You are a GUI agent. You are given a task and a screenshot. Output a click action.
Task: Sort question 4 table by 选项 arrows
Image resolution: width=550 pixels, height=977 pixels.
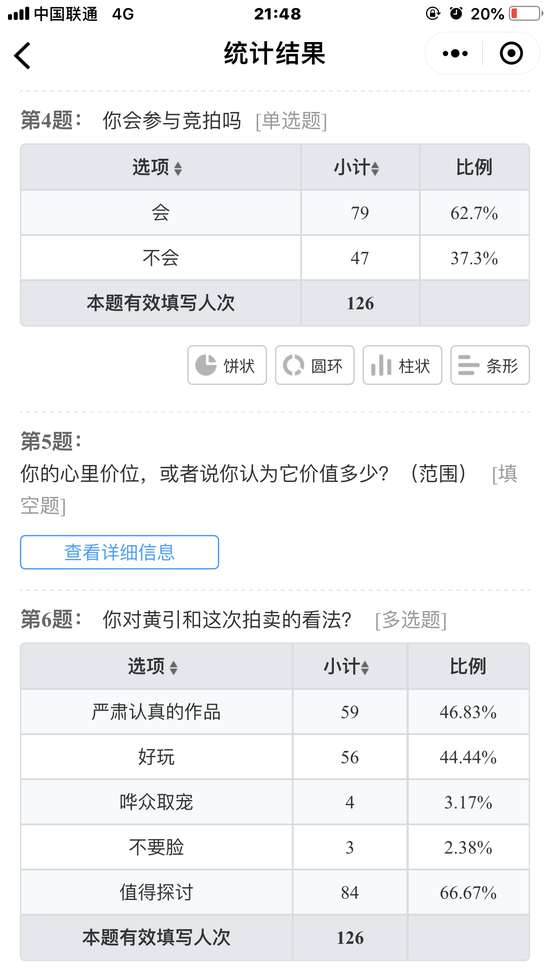point(178,168)
